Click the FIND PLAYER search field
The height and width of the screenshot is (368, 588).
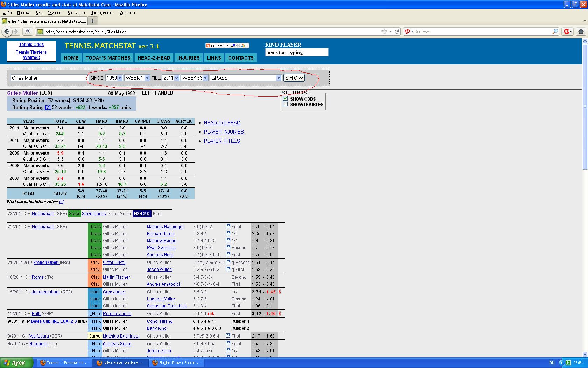coord(297,53)
